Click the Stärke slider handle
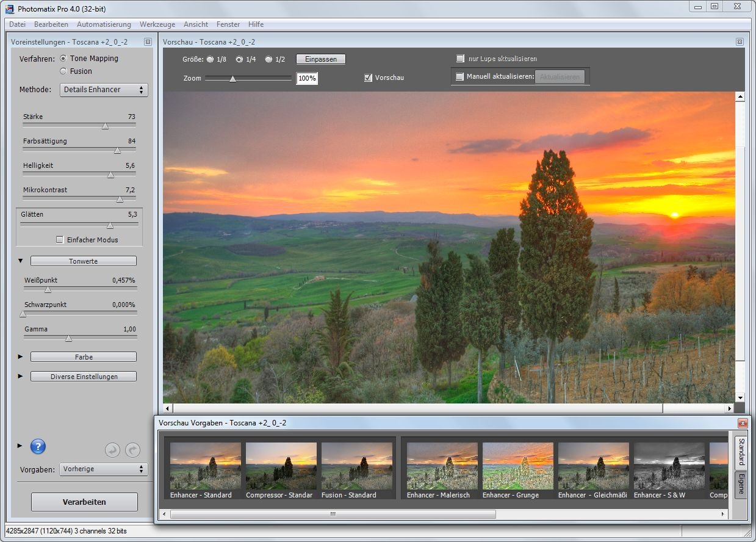This screenshot has height=542, width=756. click(105, 126)
